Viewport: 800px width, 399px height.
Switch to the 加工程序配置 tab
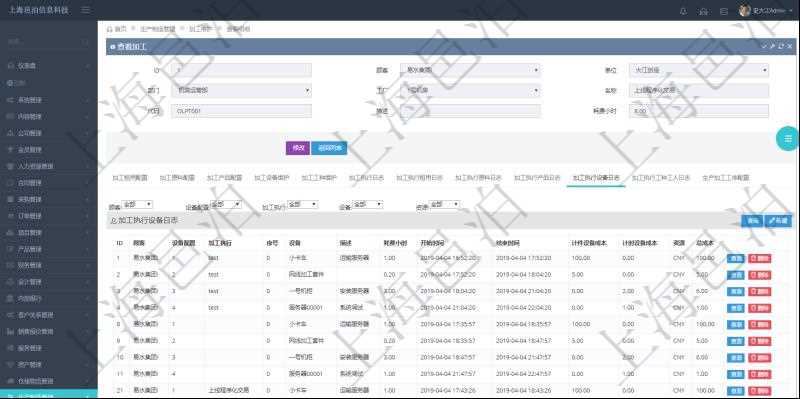130,178
